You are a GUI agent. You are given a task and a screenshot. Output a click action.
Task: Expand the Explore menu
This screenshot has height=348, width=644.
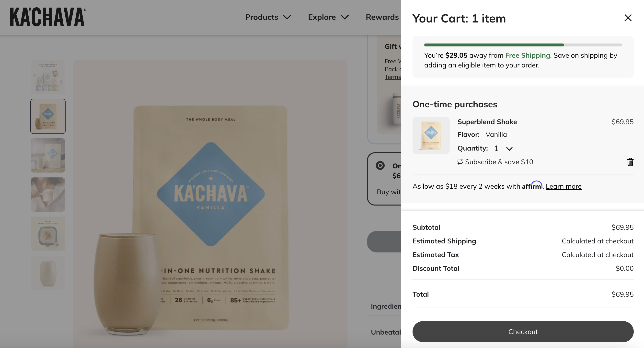click(x=328, y=17)
